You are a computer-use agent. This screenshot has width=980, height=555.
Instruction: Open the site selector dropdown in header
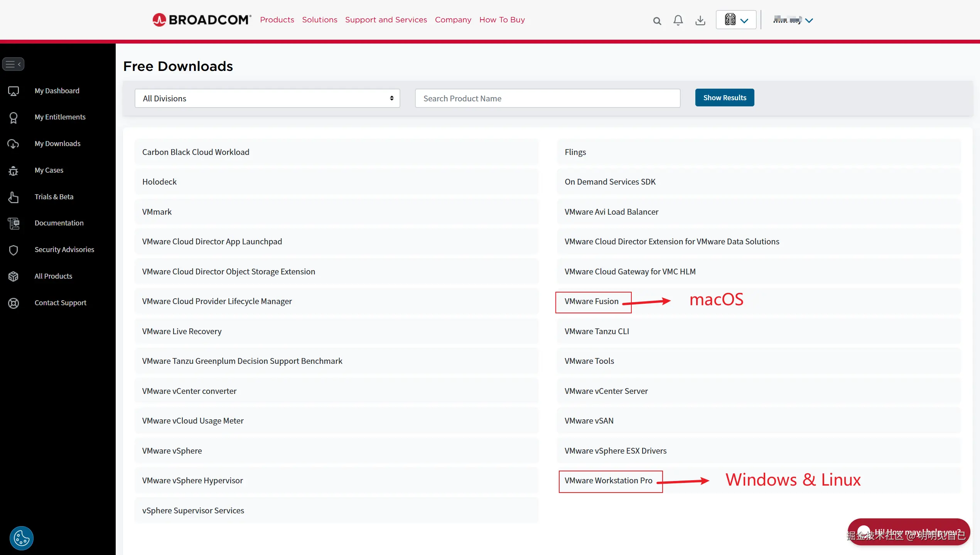pyautogui.click(x=736, y=20)
